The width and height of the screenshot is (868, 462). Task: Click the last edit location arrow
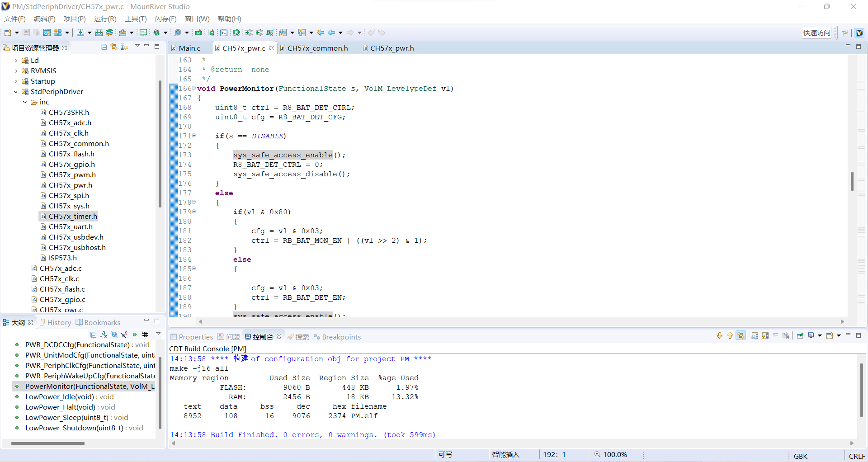321,33
